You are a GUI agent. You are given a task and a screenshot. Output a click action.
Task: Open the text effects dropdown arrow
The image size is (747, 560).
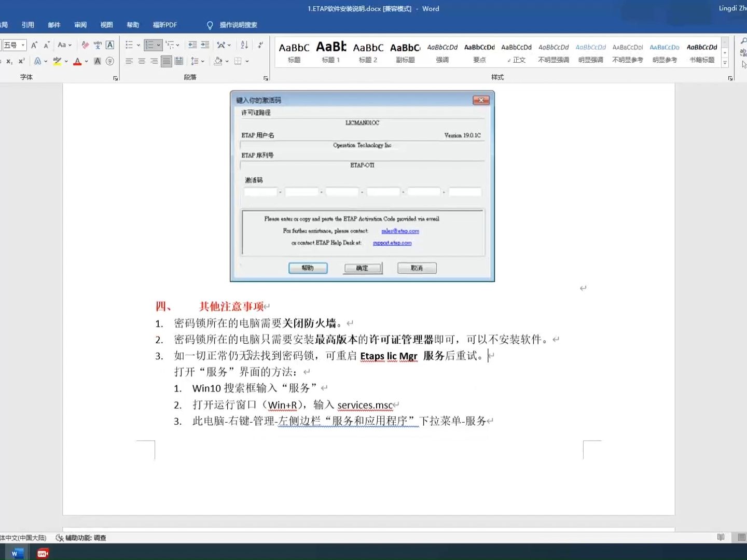(46, 61)
